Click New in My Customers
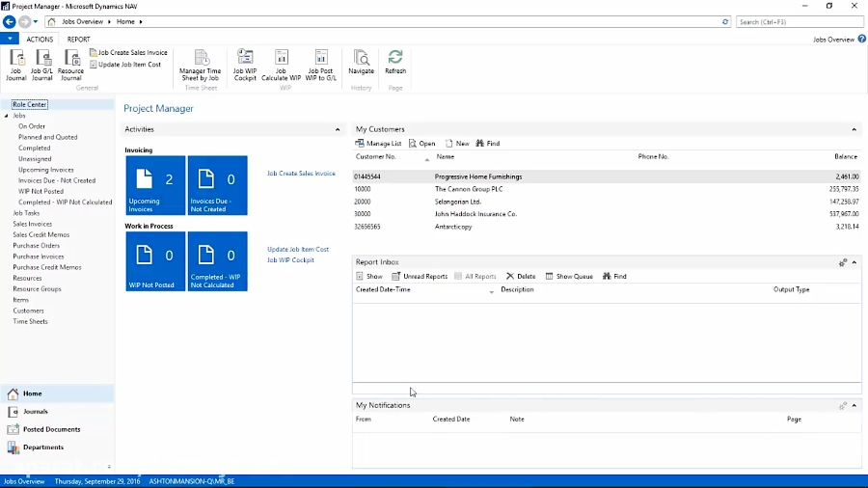The height and width of the screenshot is (488, 868). pos(457,144)
